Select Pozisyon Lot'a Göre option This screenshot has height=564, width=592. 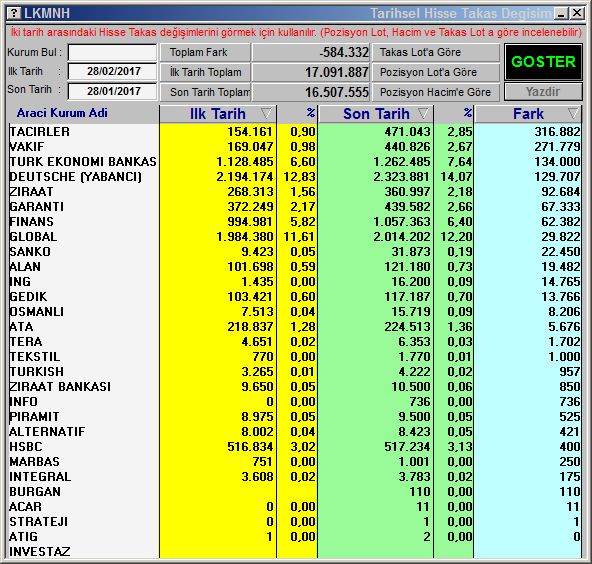click(x=436, y=72)
